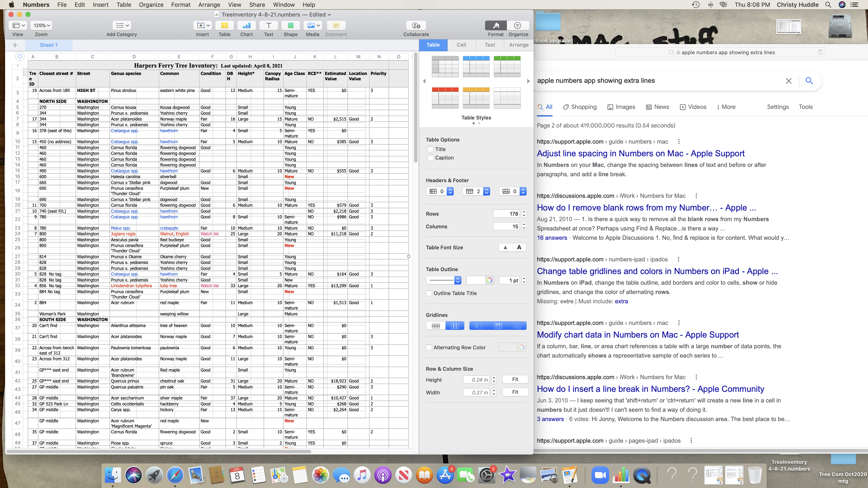This screenshot has width=868, height=488.
Task: Enable the table Title checkbox
Action: point(430,149)
